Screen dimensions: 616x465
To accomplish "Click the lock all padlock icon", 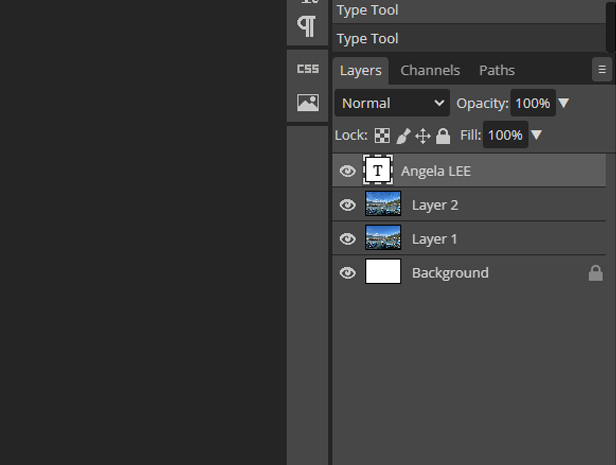I will pos(443,135).
